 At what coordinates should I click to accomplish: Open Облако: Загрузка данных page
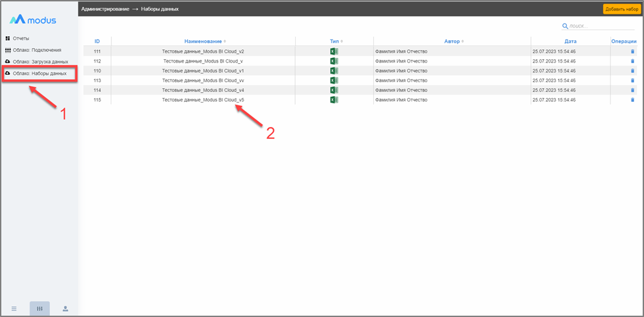tap(40, 62)
